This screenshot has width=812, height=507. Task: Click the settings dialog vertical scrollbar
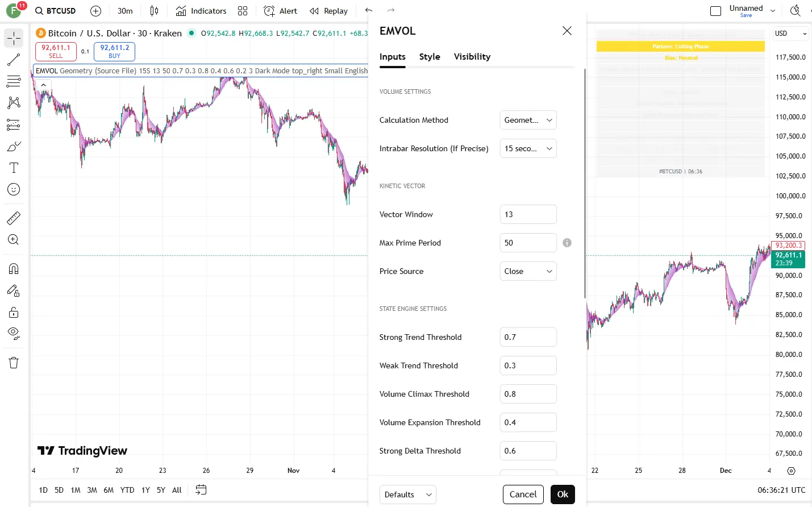(585, 183)
